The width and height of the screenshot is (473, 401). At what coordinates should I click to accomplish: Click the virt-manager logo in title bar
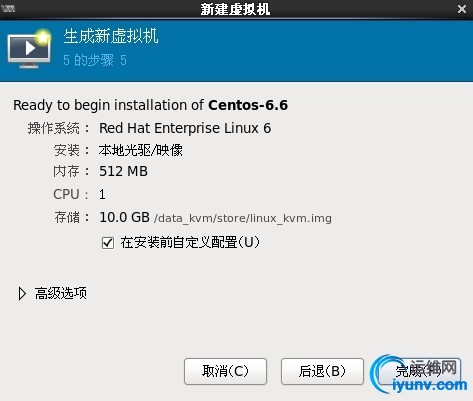(8, 8)
